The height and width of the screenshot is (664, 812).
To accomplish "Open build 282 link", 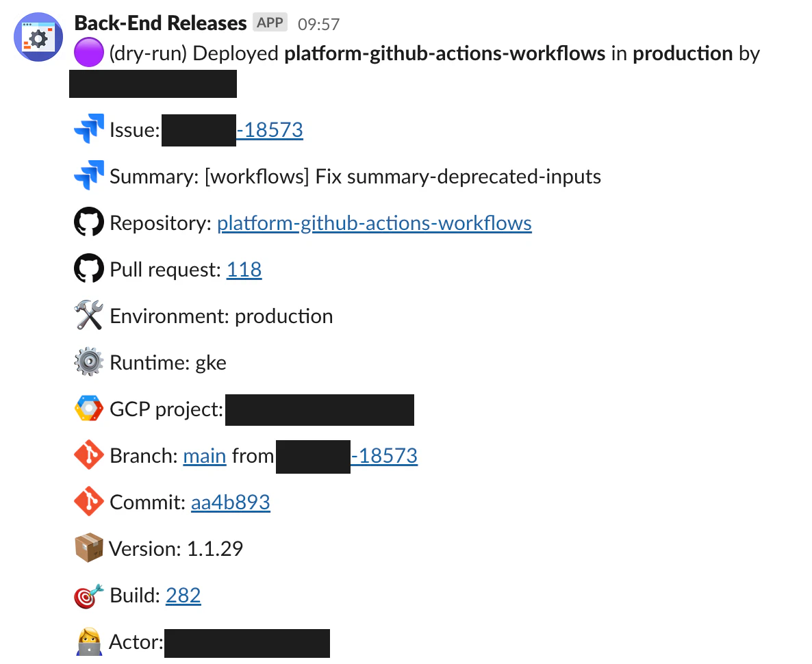I will 183,596.
